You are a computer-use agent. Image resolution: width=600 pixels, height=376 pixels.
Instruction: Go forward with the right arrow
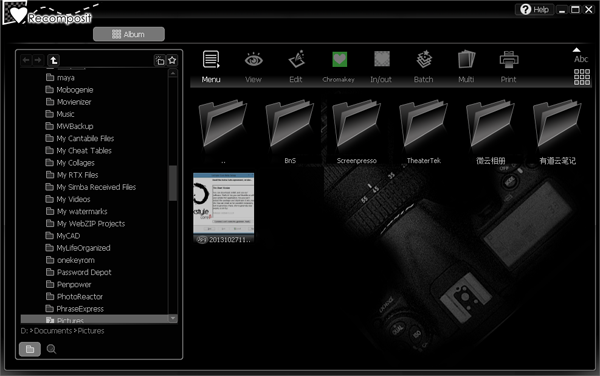point(38,60)
